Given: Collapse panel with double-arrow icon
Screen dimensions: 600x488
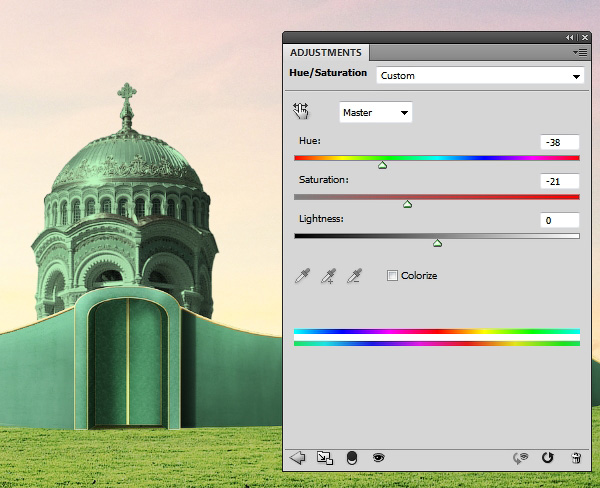Looking at the screenshot, I should click(x=569, y=38).
